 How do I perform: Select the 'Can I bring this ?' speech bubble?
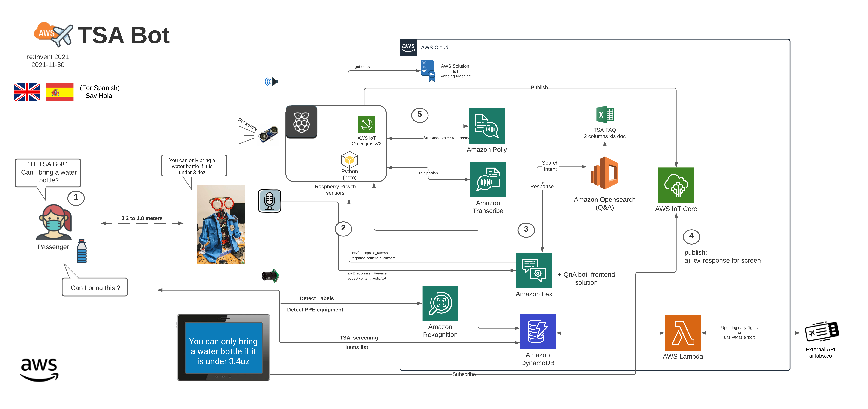click(95, 287)
